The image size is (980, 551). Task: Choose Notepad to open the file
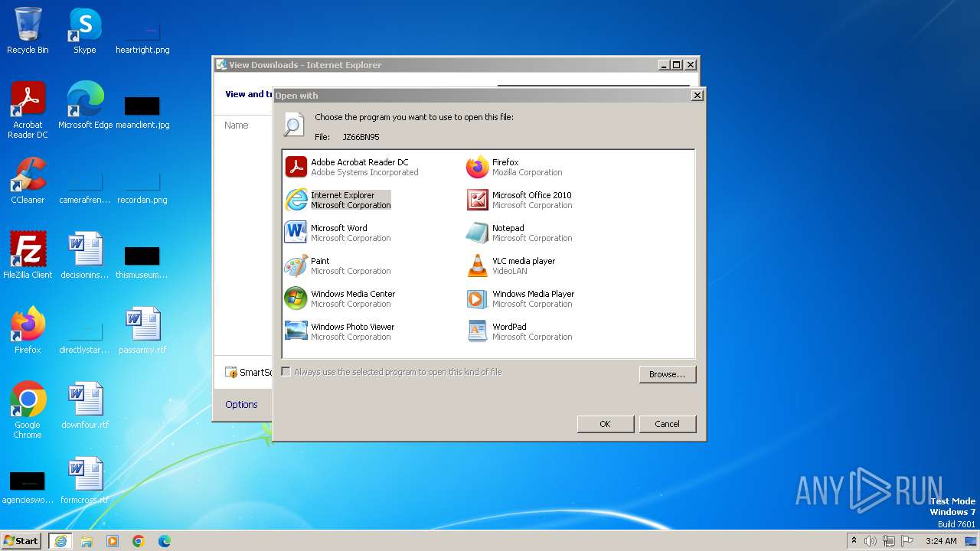(x=520, y=233)
